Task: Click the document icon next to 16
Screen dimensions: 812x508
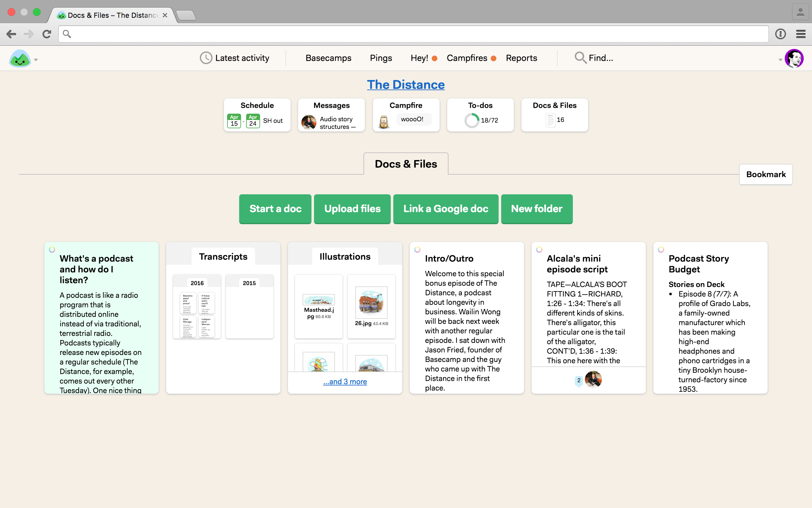Action: tap(550, 120)
